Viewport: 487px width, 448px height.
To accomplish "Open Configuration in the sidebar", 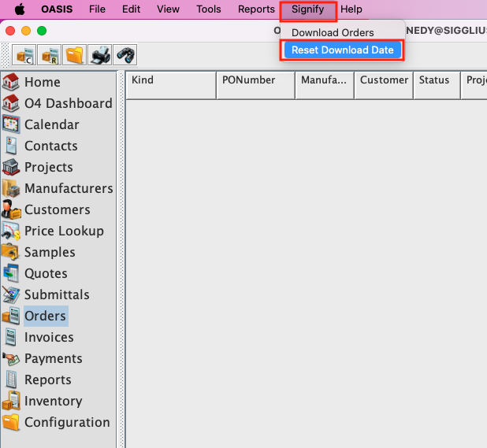I will click(x=67, y=422).
